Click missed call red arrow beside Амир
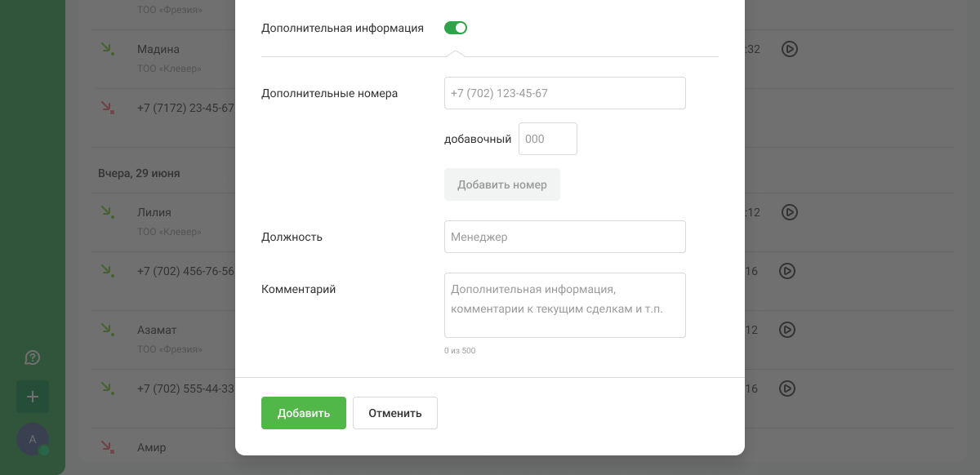 107,446
